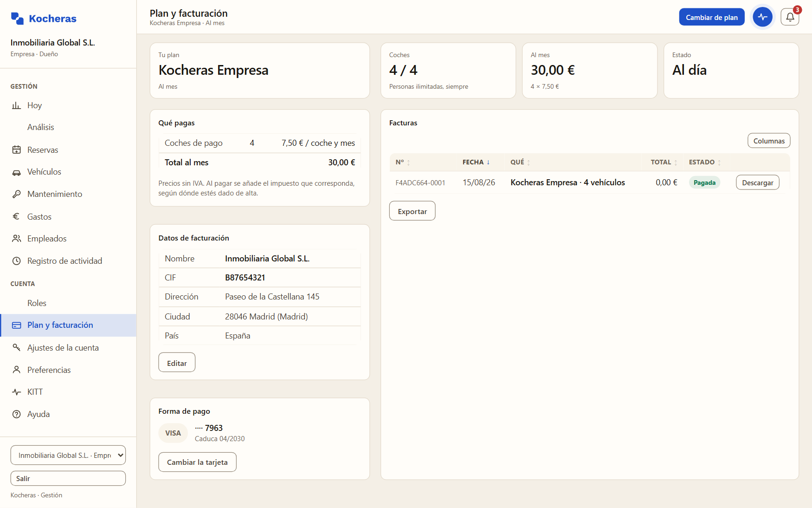Click the KITT pulse icon in header
The image size is (812, 508).
coord(763,17)
